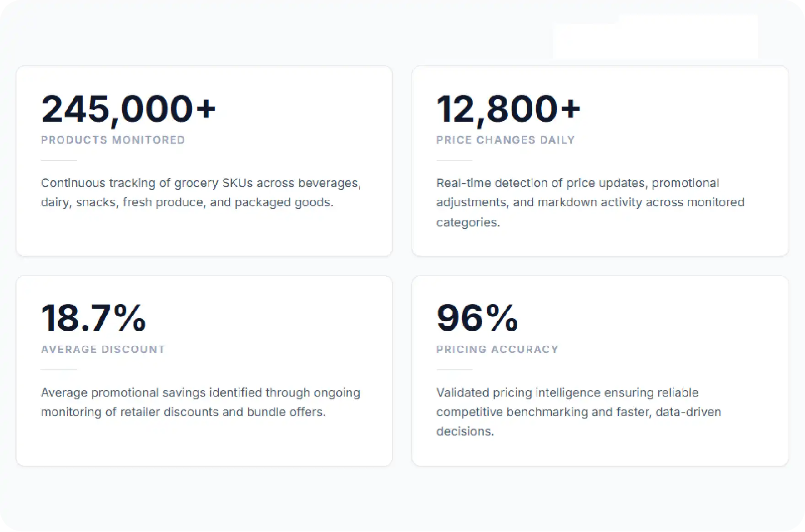Click the word 'decisions.' in the accuracy card

pyautogui.click(x=465, y=431)
